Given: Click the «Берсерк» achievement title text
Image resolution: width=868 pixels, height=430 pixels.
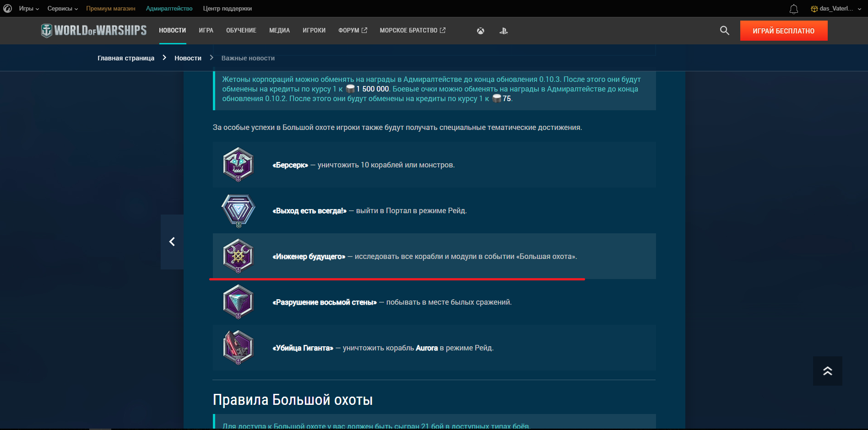Looking at the screenshot, I should click(290, 165).
